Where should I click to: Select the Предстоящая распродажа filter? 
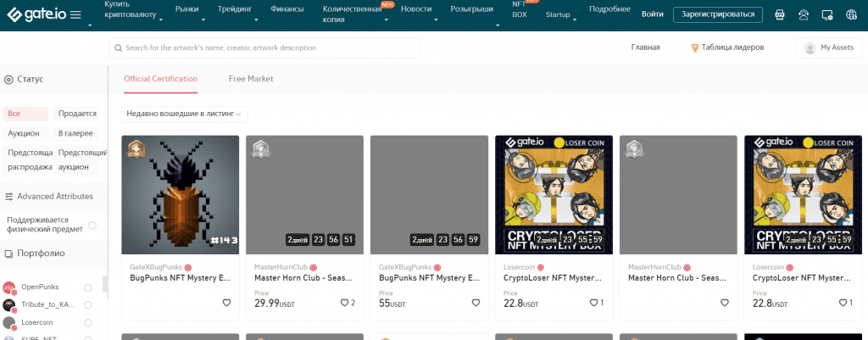30,159
